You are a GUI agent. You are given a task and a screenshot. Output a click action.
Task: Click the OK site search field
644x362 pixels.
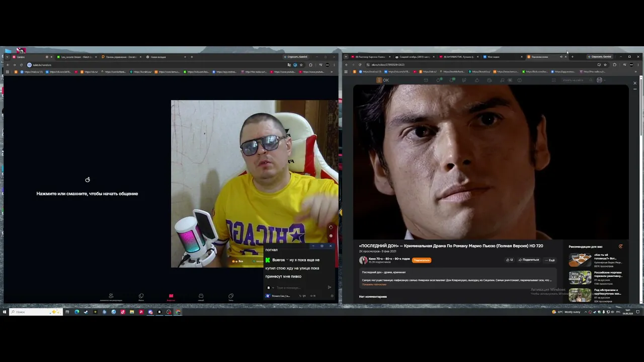(577, 80)
